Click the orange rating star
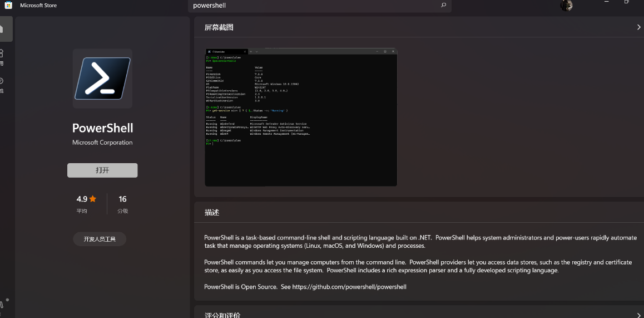Image resolution: width=644 pixels, height=318 pixels. click(x=93, y=199)
